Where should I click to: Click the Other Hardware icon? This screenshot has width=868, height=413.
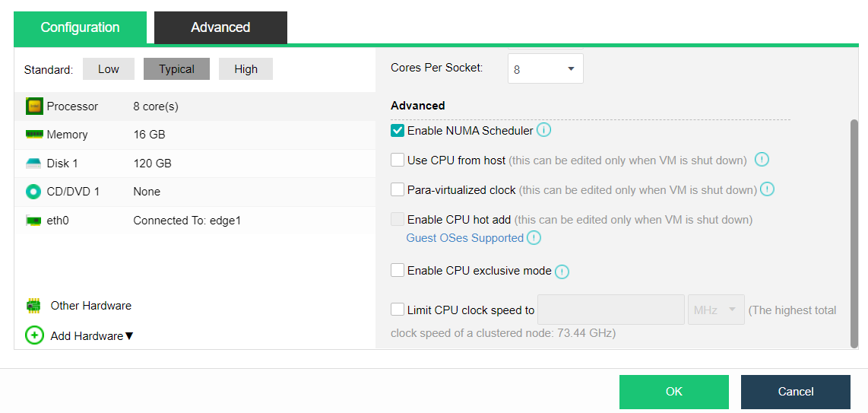coord(34,306)
